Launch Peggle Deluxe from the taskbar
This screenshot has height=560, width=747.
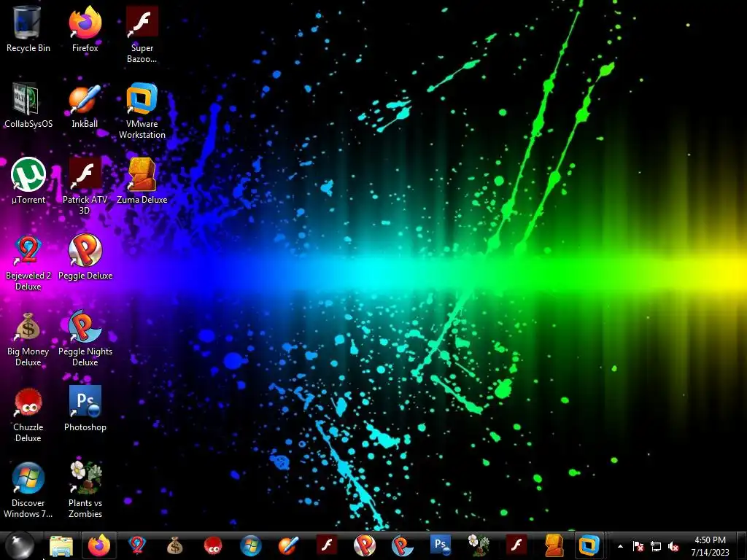[365, 545]
